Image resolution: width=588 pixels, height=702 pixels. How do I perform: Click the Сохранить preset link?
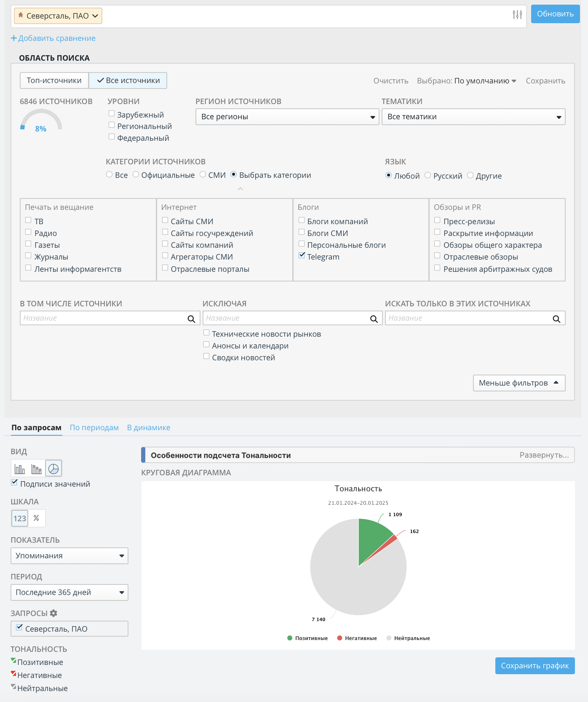pyautogui.click(x=545, y=81)
